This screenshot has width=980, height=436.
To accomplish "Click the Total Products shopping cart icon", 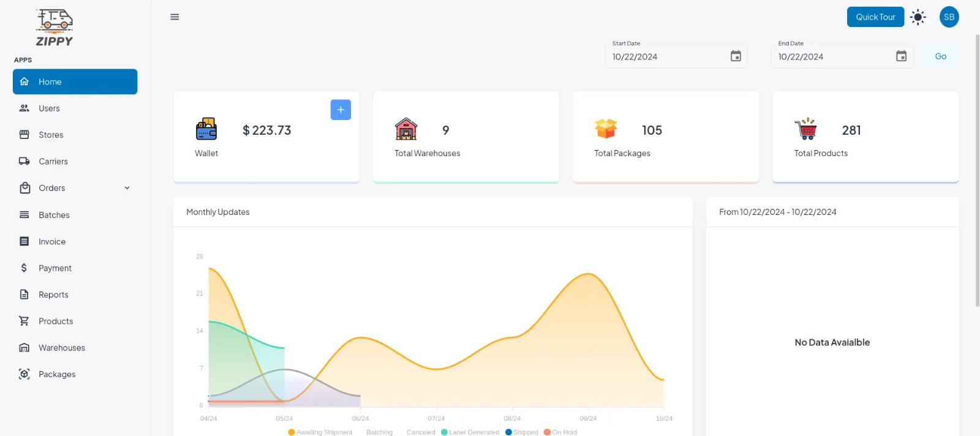I will coord(805,129).
